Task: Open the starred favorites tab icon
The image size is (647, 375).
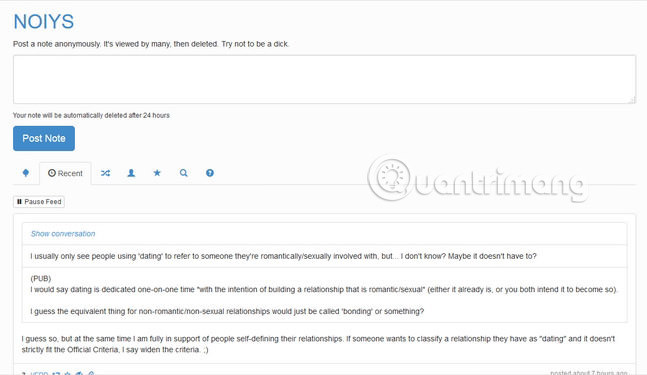Action: click(x=157, y=173)
